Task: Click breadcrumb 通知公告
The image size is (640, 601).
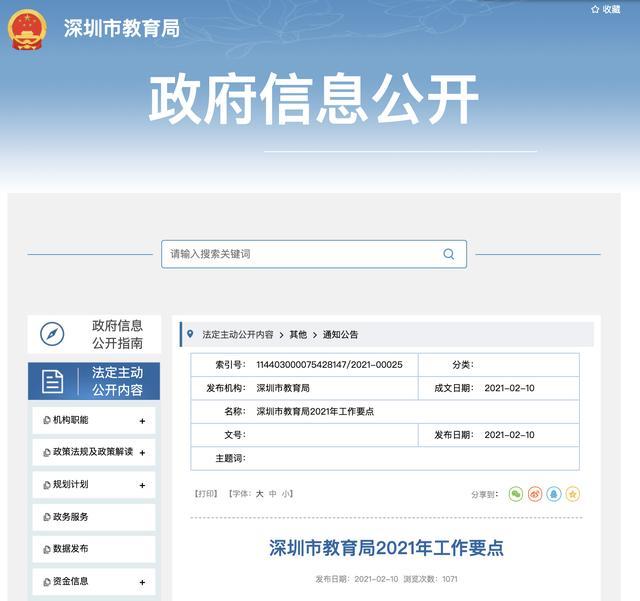Action: coord(340,334)
